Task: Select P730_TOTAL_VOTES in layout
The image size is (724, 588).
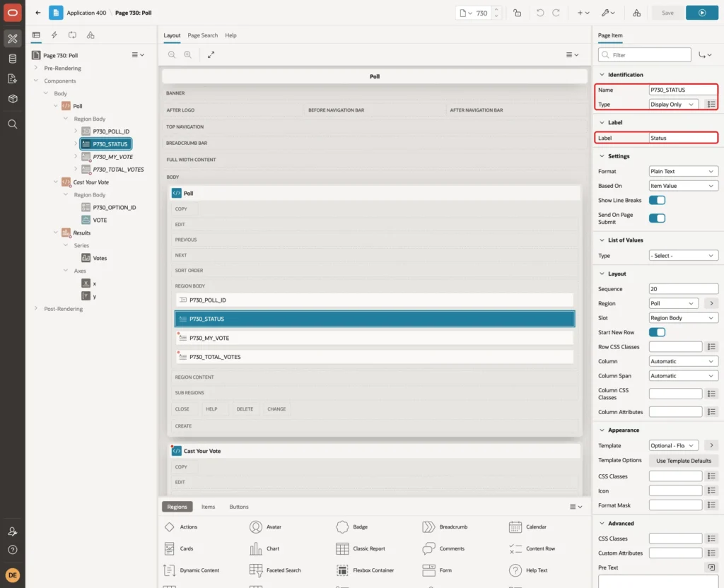Action: tap(375, 357)
